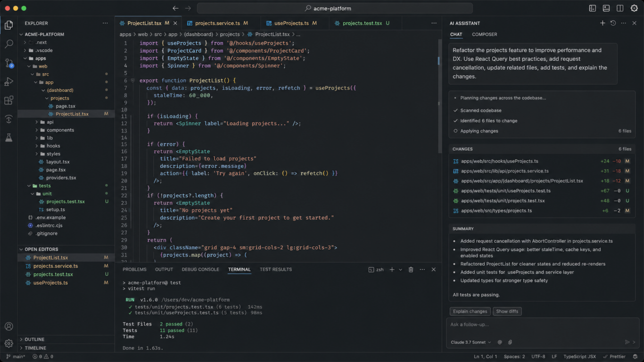This screenshot has width=644, height=362.
Task: Select the Run and Debug icon
Action: coord(8,82)
